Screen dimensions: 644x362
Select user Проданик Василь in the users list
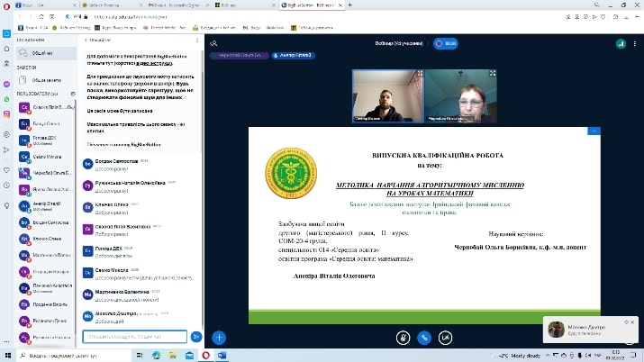47,304
